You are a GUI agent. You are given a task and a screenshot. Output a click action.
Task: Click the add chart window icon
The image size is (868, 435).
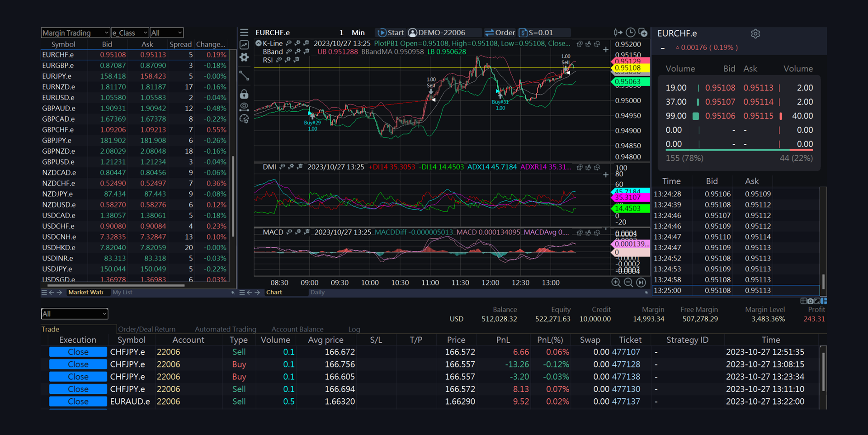(x=643, y=33)
